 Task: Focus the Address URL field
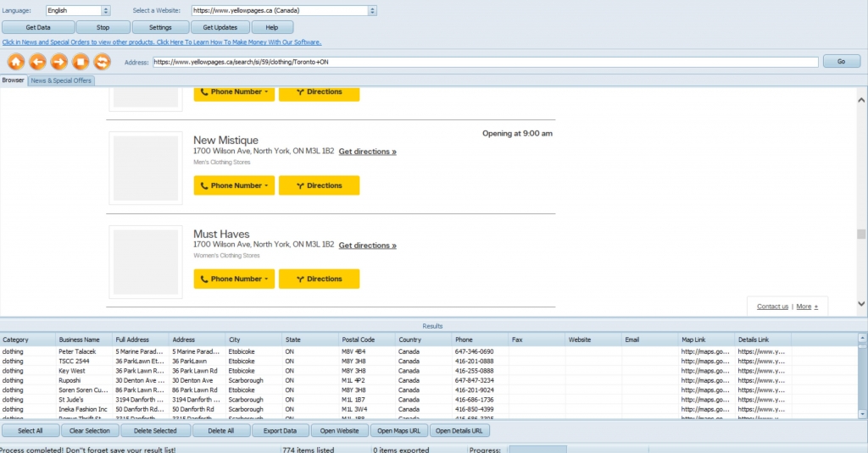point(486,62)
